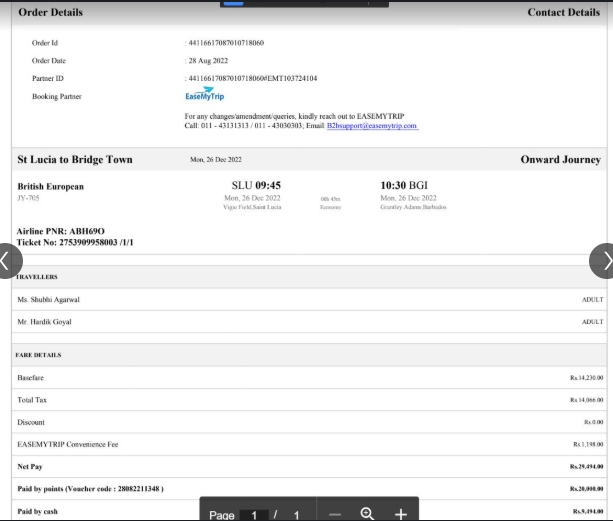Click the Onward Journey label
The width and height of the screenshot is (613, 521).
coord(560,159)
